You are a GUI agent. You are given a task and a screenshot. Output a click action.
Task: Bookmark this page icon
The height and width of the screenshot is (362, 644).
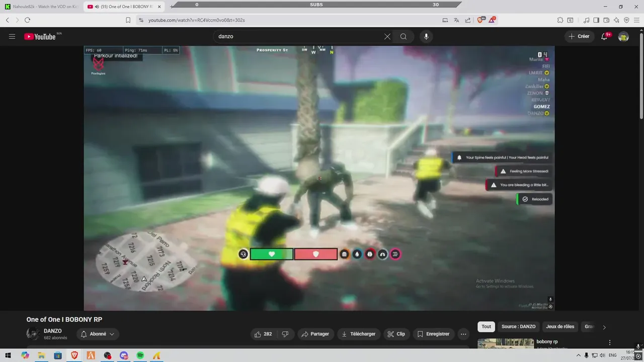click(x=128, y=20)
